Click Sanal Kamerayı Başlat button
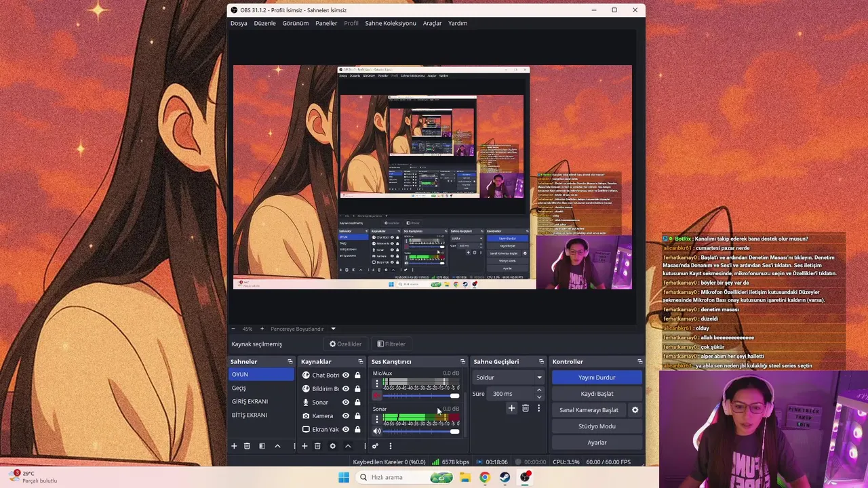This screenshot has width=868, height=488. click(589, 410)
